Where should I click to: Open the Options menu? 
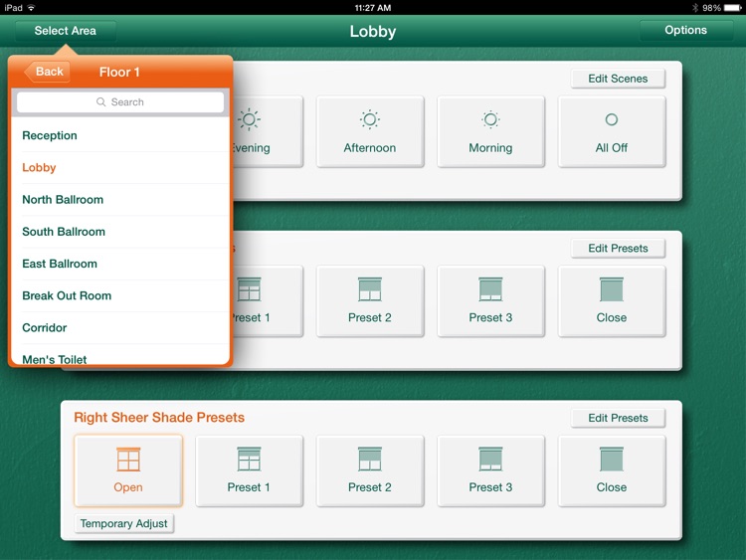[685, 31]
